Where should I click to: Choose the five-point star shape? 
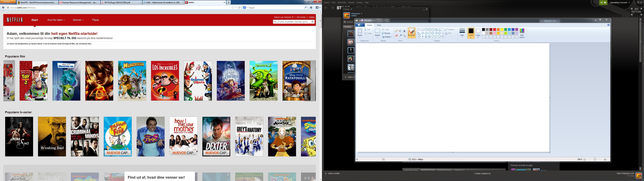[426, 37]
